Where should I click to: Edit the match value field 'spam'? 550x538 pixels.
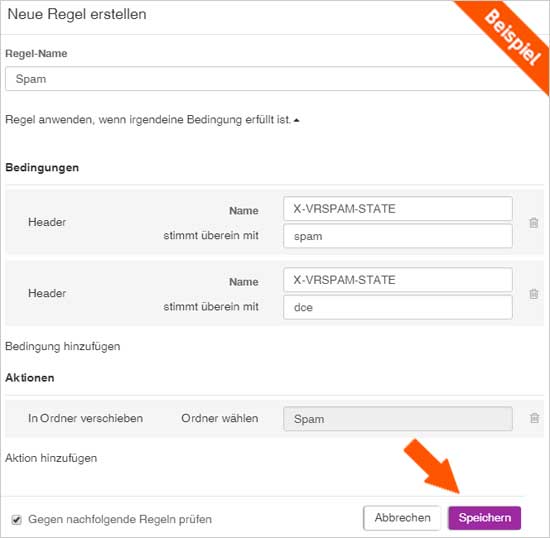tap(398, 236)
